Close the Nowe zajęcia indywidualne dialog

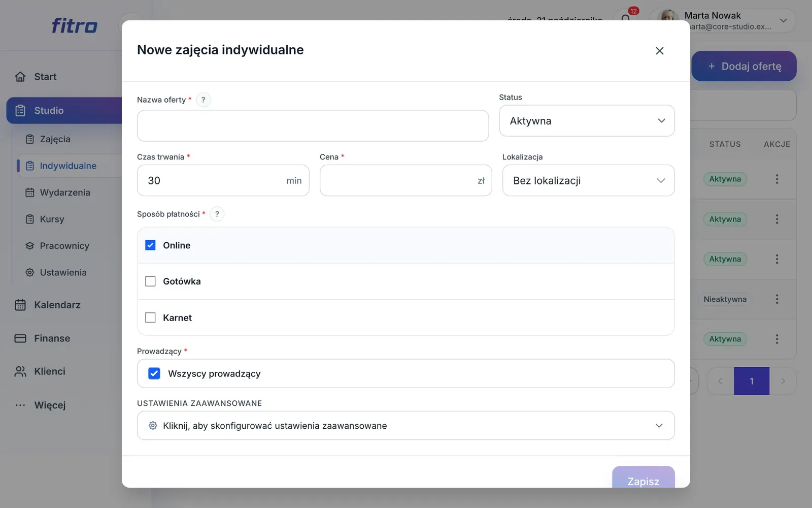tap(659, 51)
